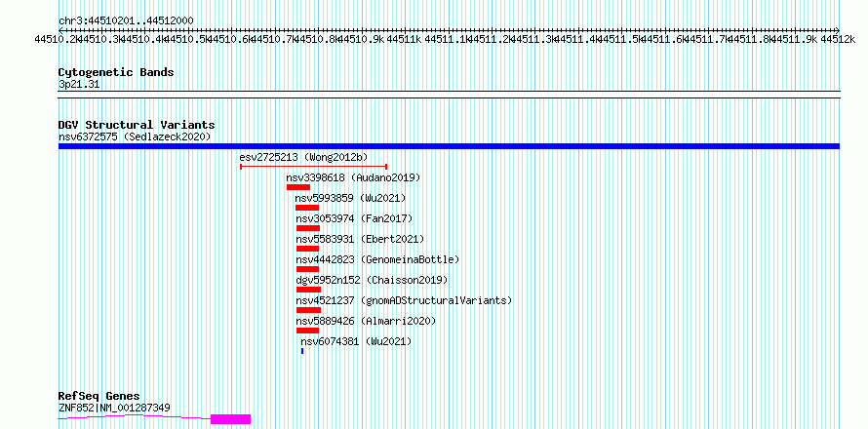Click the 44512k ruler tick label
The image size is (868, 429).
pyautogui.click(x=838, y=39)
